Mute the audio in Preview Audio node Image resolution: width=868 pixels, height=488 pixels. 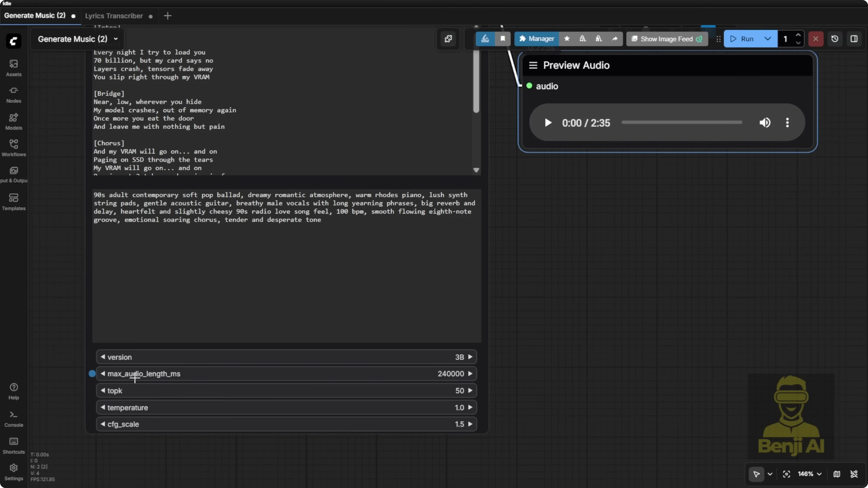click(x=765, y=123)
